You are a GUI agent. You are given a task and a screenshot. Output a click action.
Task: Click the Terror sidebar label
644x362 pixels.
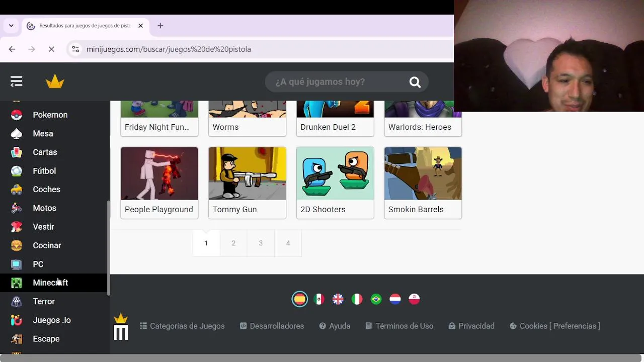44,301
